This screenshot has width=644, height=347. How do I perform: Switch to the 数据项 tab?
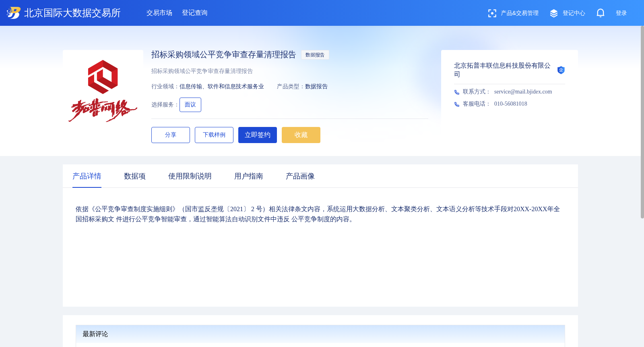(135, 176)
